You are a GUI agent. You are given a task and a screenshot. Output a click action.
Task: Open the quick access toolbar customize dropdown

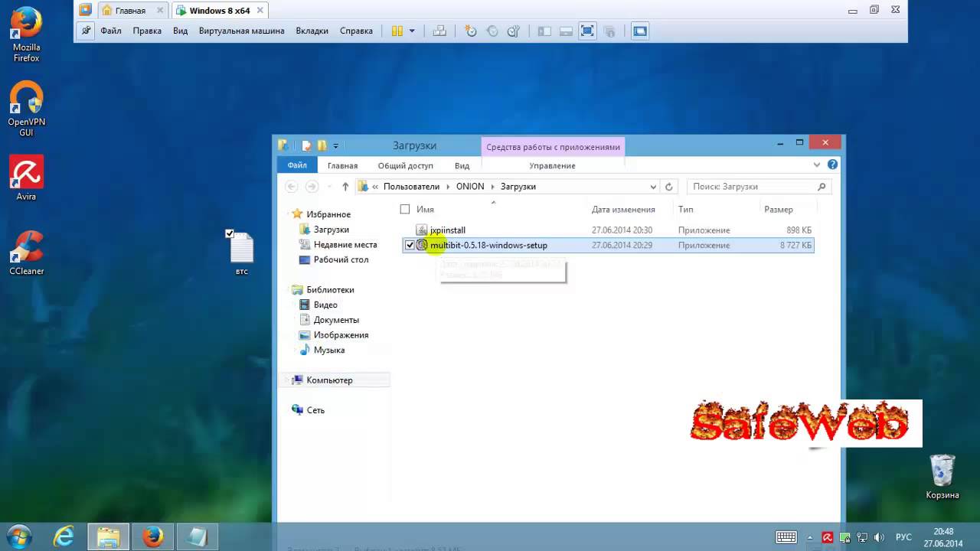(x=335, y=145)
